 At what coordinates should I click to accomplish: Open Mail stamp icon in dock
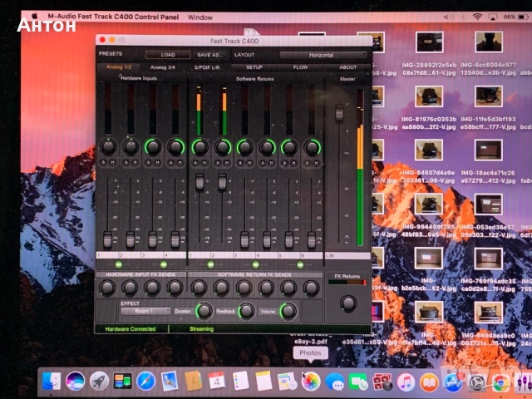170,381
